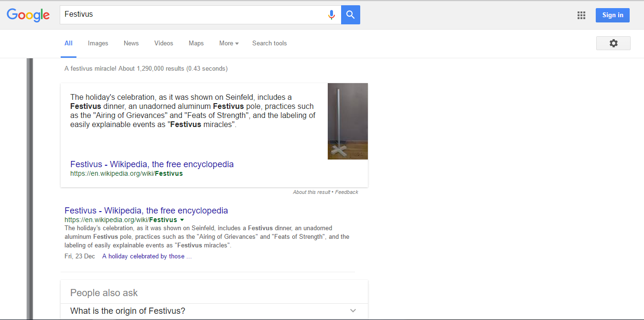Click 'A holiday celebrated by those ...' link
This screenshot has height=320, width=644.
[x=147, y=256]
